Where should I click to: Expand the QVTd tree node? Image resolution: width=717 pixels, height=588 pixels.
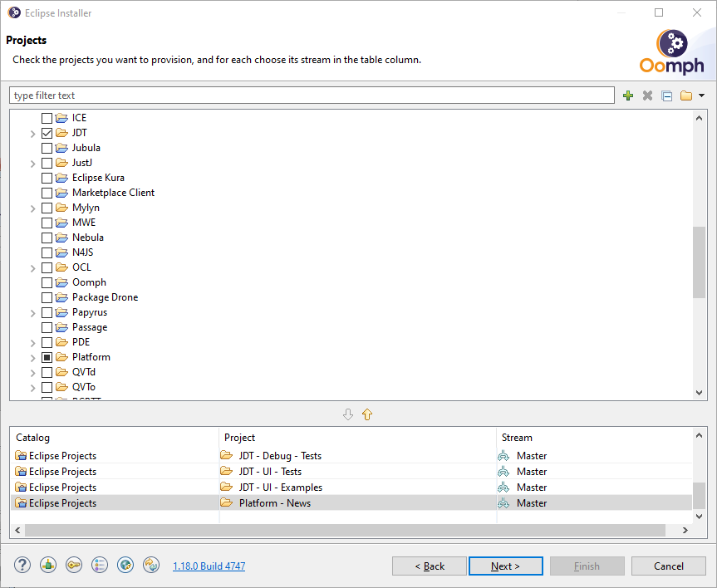pyautogui.click(x=32, y=373)
